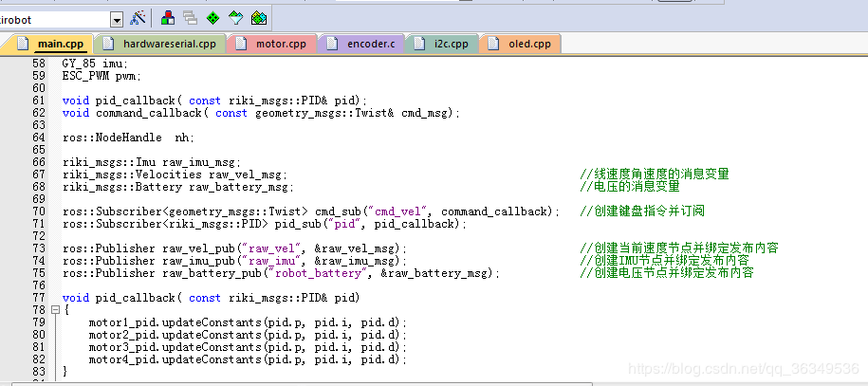Switch to the encoder.c tab

[370, 44]
